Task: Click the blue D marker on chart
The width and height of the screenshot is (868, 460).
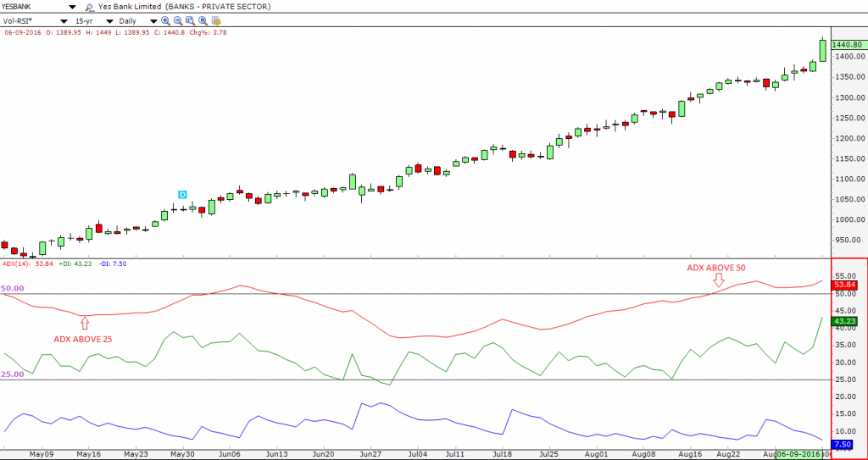Action: pos(182,195)
